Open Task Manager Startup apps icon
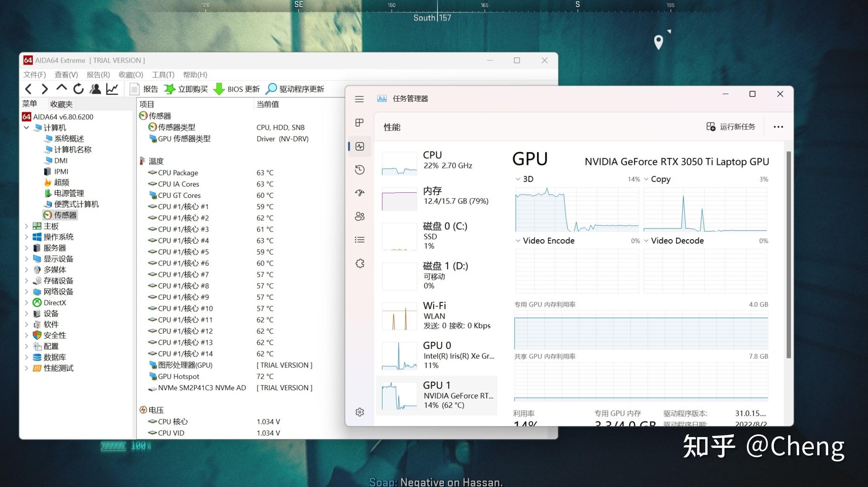 tap(360, 193)
